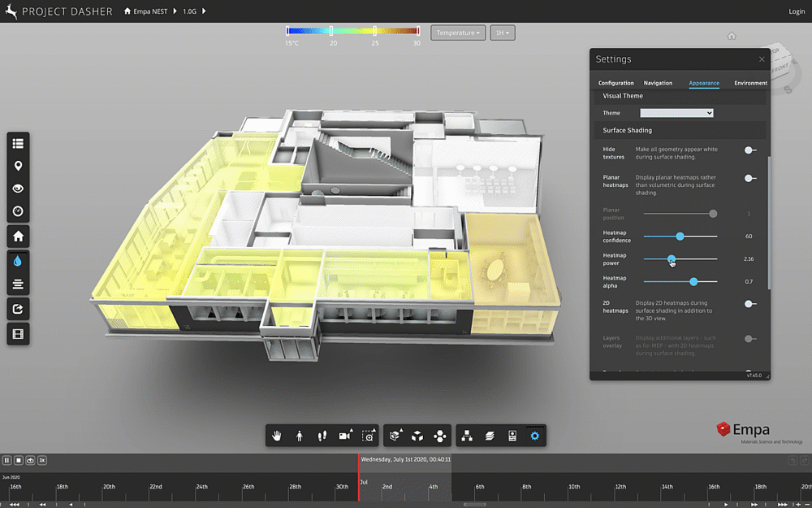This screenshot has width=812, height=508.
Task: Open the Temperature dropdown
Action: 458,33
